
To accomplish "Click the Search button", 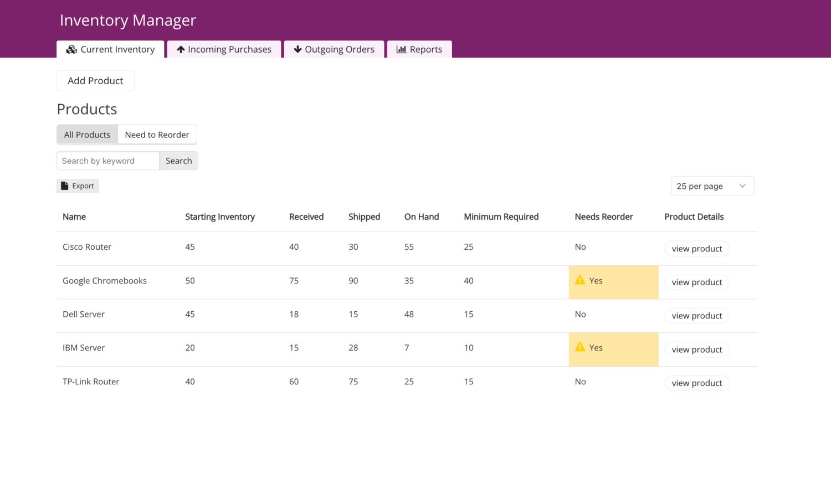I will click(x=178, y=161).
